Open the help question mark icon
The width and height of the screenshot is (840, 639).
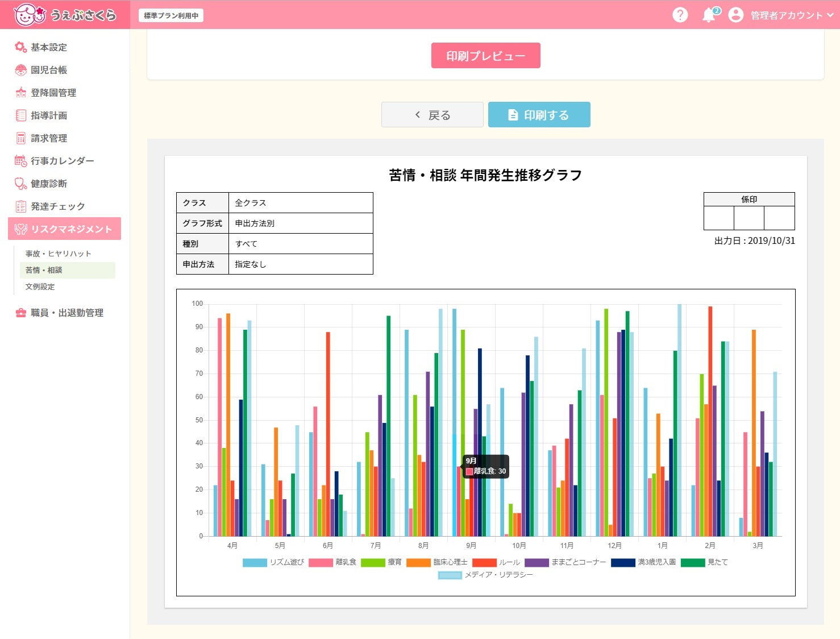680,15
